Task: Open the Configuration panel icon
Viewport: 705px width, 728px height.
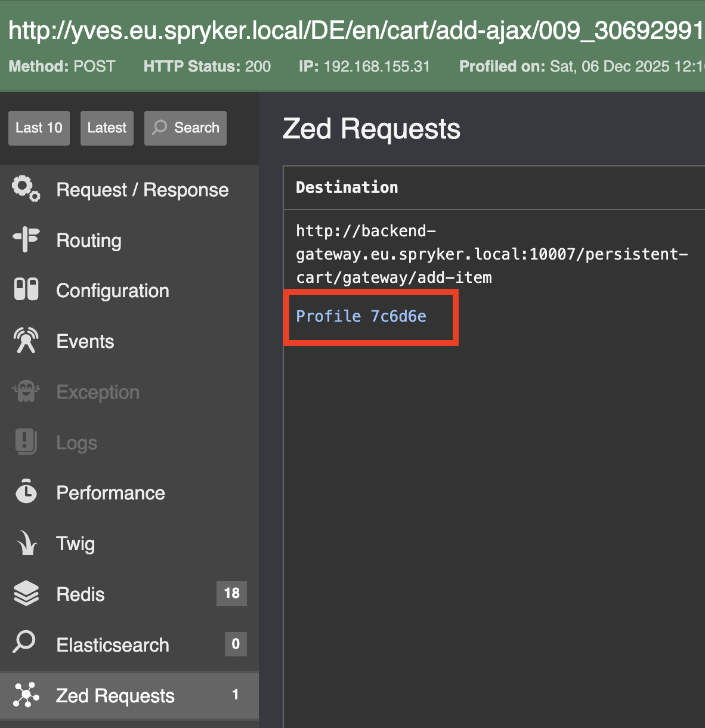Action: click(x=25, y=290)
